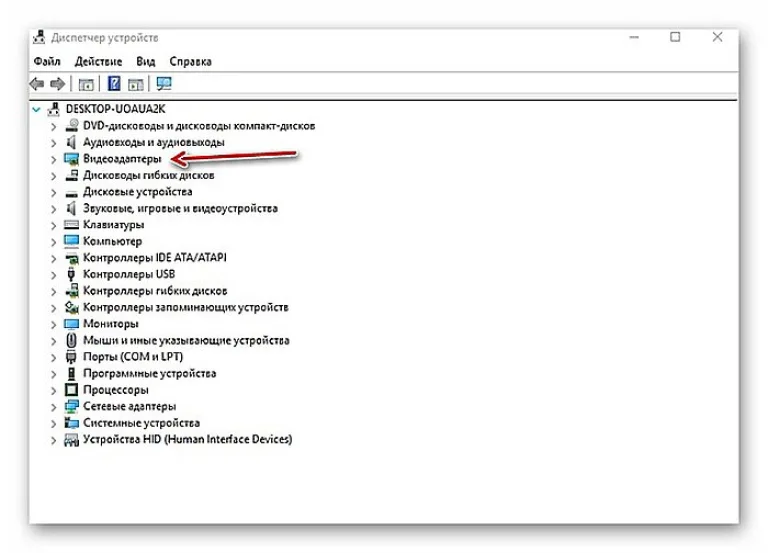
Task: Click the Scan for hardware changes icon
Action: 164,84
